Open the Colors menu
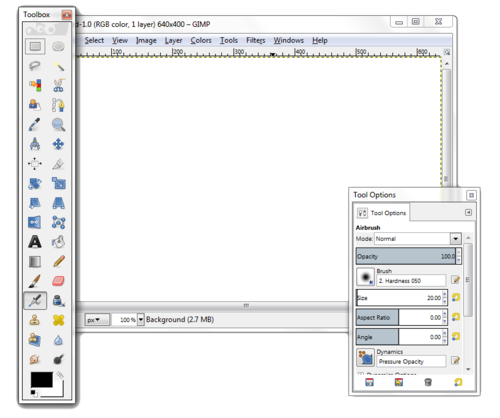Image resolution: width=500 pixels, height=418 pixels. 201,40
